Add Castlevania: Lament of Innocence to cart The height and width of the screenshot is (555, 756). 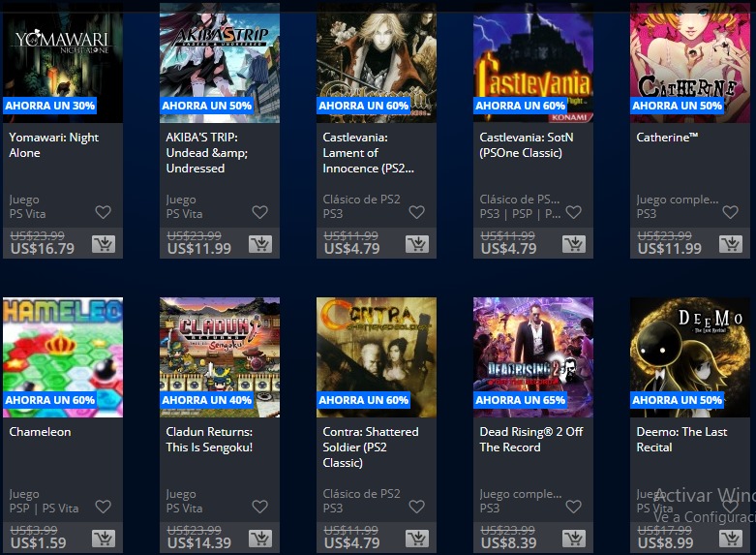coord(417,244)
